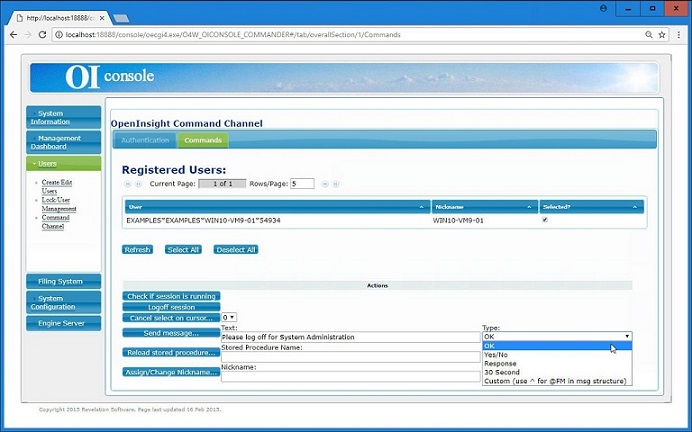
Task: Open Engine Server sidebar menu
Action: pyautogui.click(x=64, y=323)
